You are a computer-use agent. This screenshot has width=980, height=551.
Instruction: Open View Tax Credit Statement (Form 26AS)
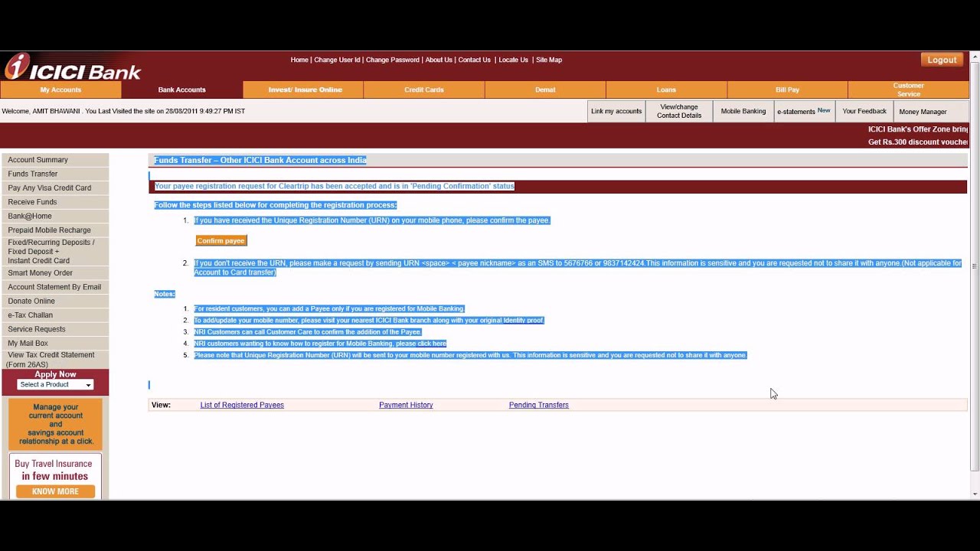(55, 360)
